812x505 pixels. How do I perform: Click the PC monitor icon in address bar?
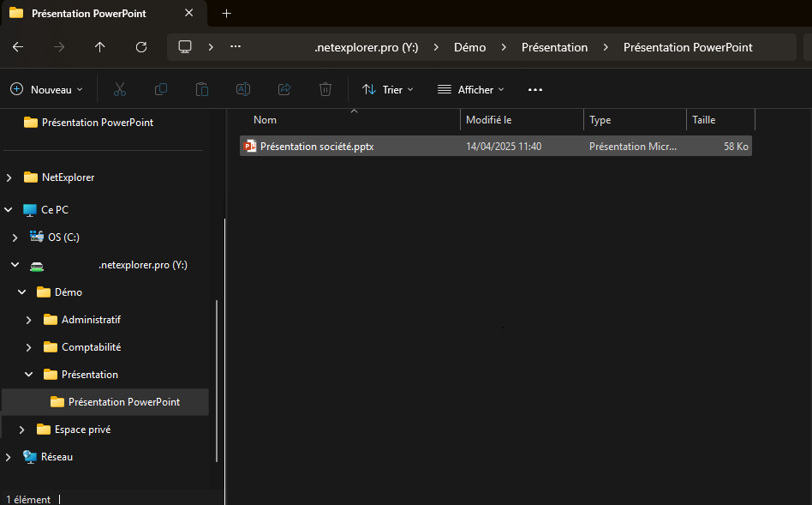click(x=185, y=46)
